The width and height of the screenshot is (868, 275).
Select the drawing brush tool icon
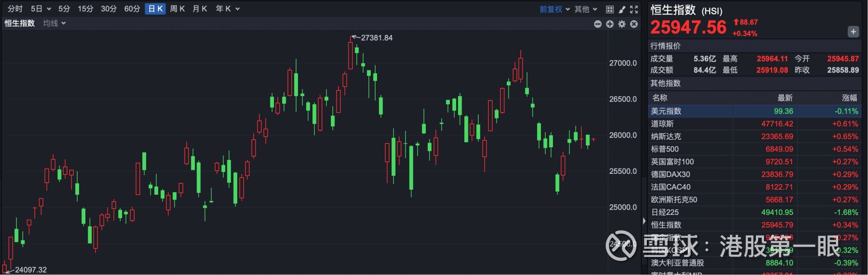coord(622,9)
